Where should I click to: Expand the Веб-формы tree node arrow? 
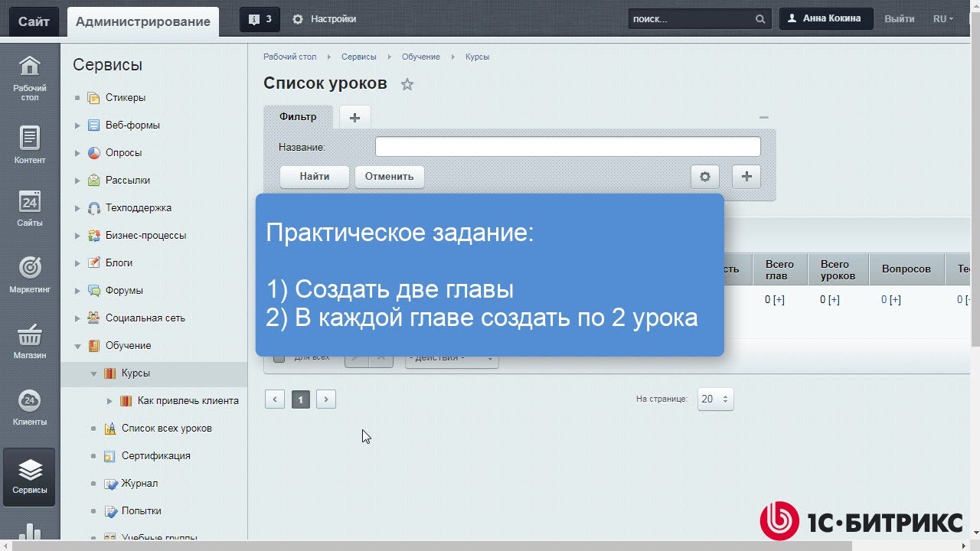click(77, 126)
